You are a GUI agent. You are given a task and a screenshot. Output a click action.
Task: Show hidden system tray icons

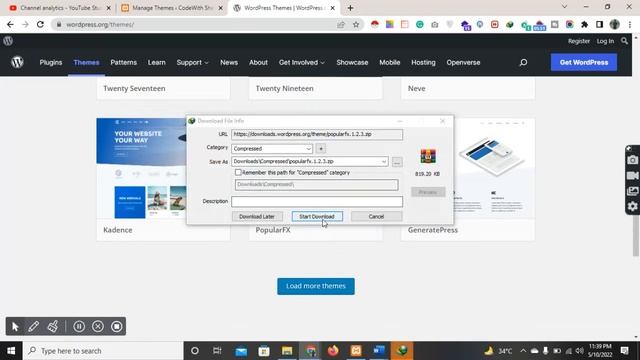[x=523, y=351]
